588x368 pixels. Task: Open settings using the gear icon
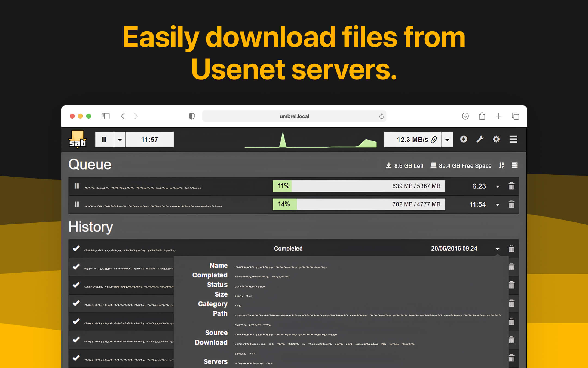[496, 139]
